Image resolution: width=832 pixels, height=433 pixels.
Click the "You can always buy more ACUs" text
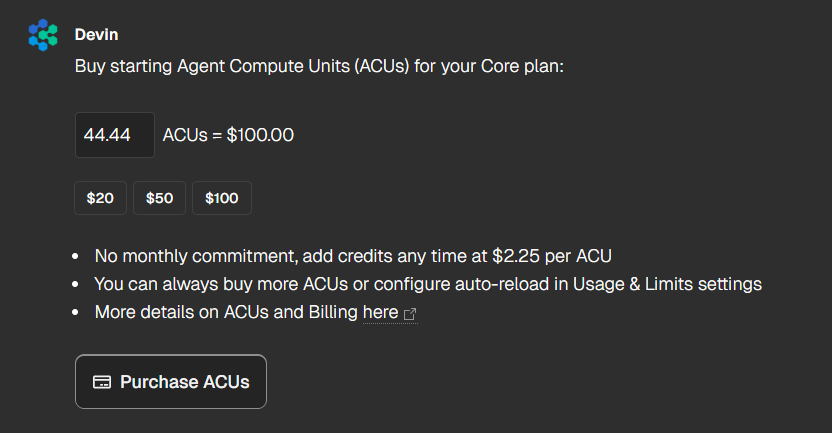click(218, 284)
